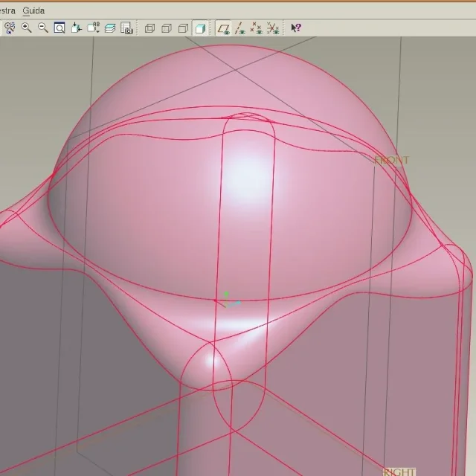The height and width of the screenshot is (476, 476).
Task: Switch to hidden line display
Action: [x=167, y=28]
